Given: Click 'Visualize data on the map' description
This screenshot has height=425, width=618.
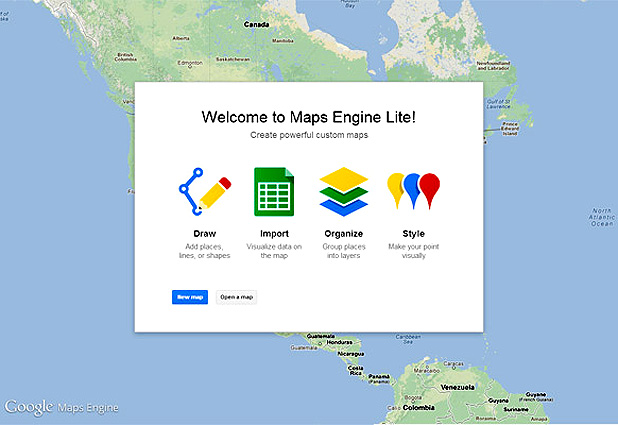Looking at the screenshot, I should pyautogui.click(x=274, y=251).
